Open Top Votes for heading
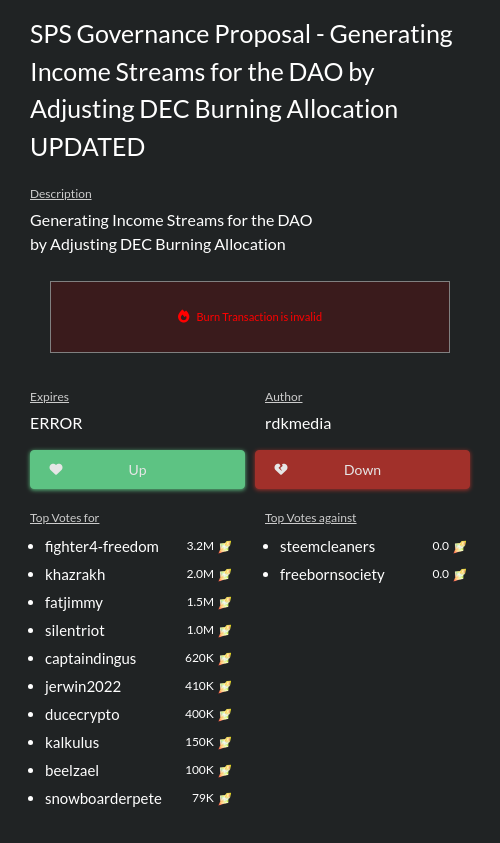This screenshot has height=843, width=500. [x=65, y=518]
